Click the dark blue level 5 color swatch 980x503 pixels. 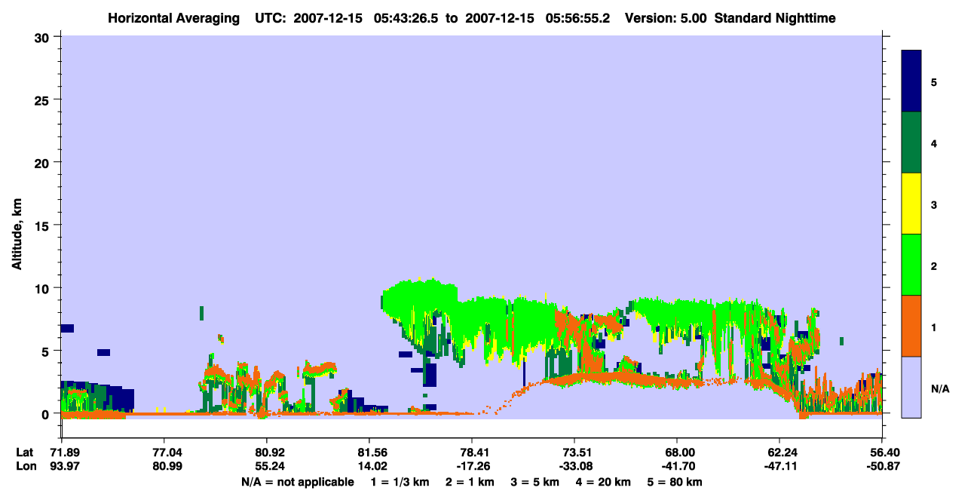point(911,81)
